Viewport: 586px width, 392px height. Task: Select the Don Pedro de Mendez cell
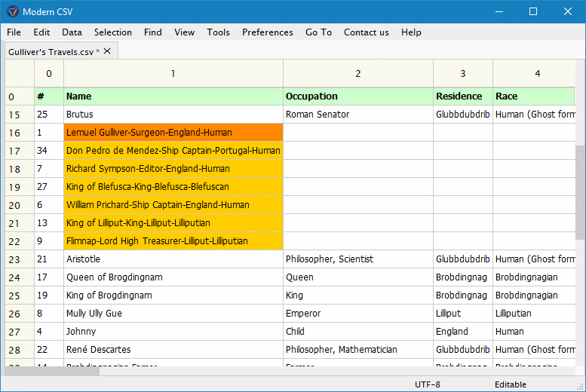173,151
